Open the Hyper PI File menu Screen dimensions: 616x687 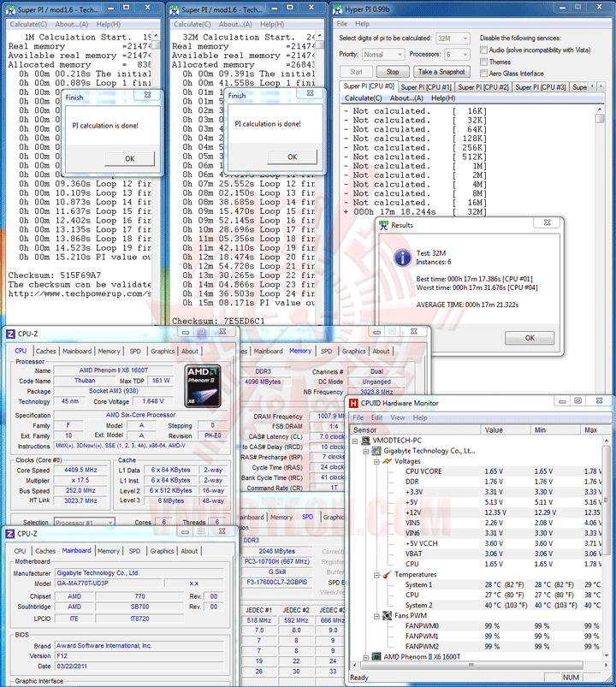(341, 24)
